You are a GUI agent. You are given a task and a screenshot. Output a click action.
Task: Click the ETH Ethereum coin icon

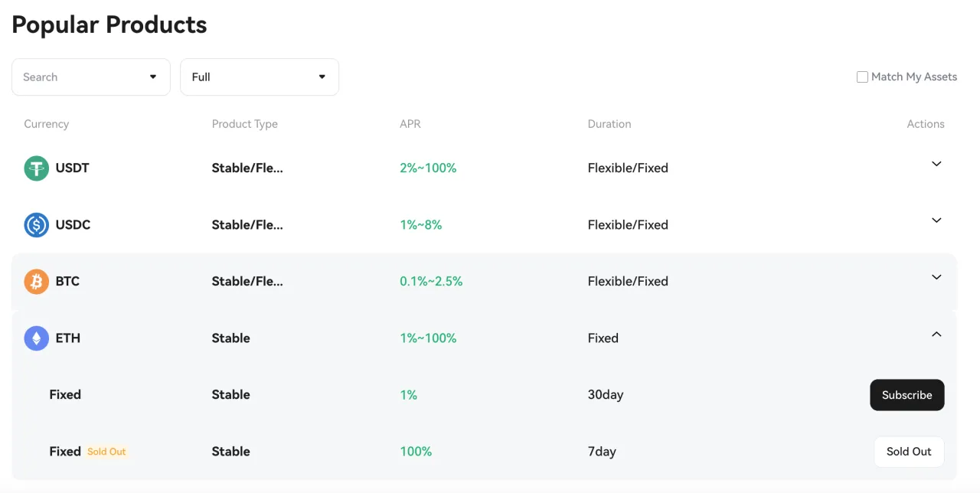pyautogui.click(x=36, y=338)
